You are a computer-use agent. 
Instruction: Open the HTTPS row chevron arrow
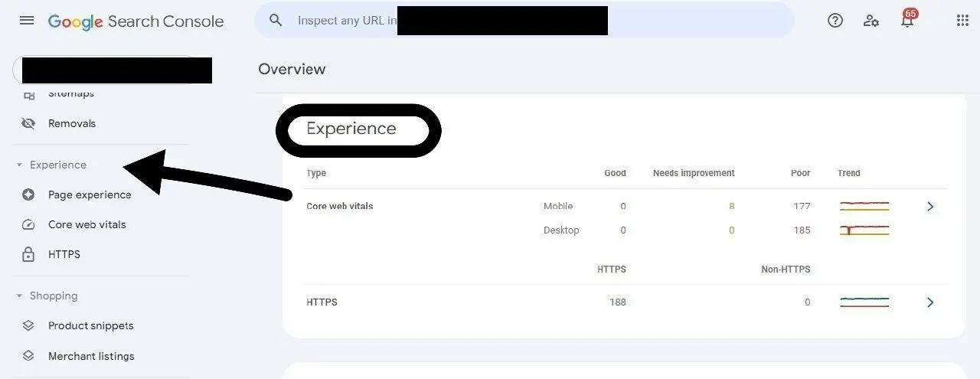click(x=930, y=302)
